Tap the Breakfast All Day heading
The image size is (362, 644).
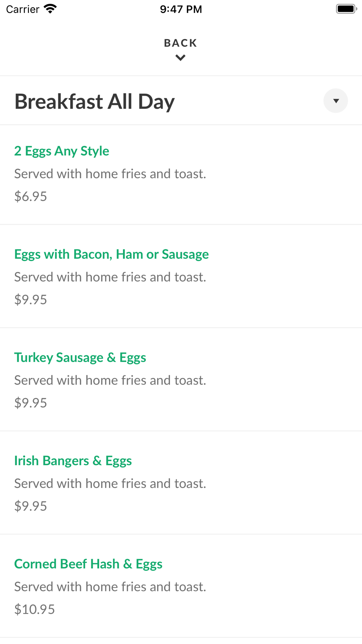pyautogui.click(x=94, y=101)
